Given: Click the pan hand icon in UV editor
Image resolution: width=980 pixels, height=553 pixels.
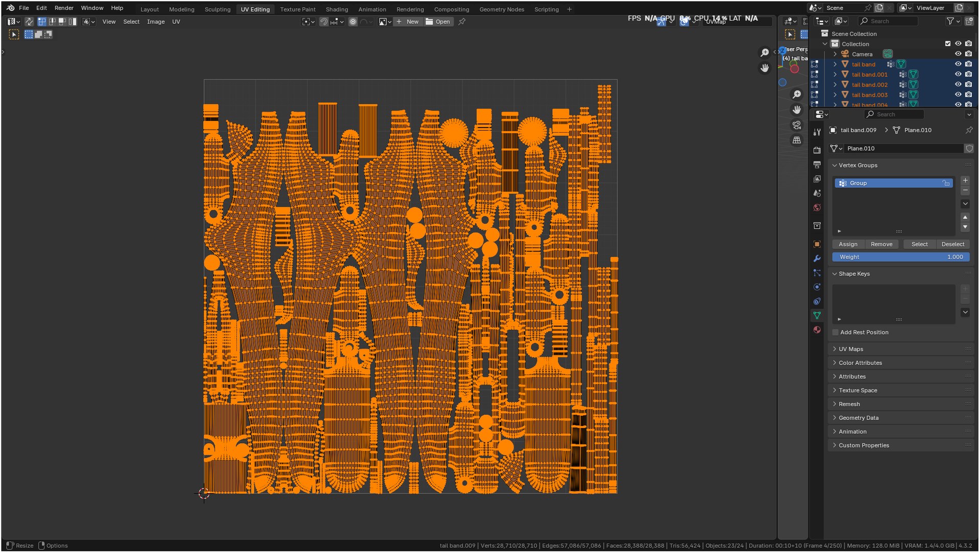Looking at the screenshot, I should coord(765,68).
